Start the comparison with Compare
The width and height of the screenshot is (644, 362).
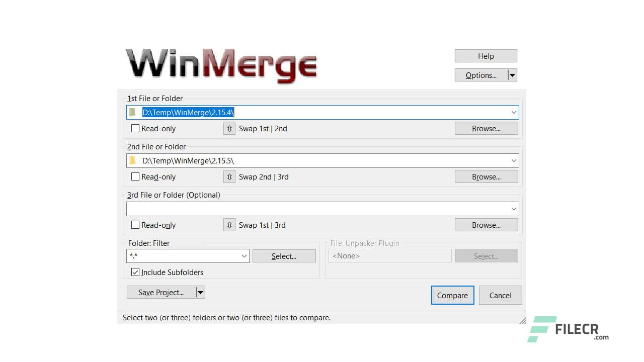pyautogui.click(x=452, y=295)
